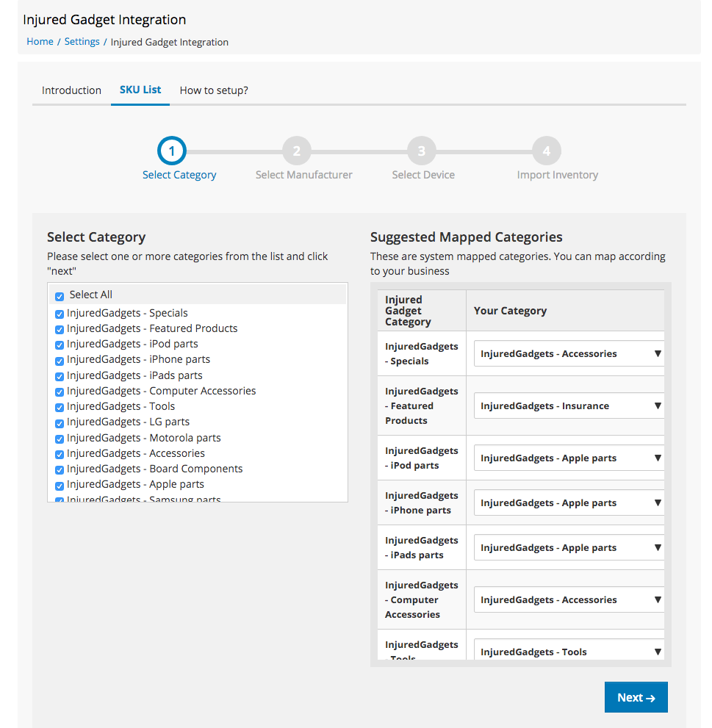Open Your Category dropdown for iPod parts
Image resolution: width=712 pixels, height=728 pixels.
tap(569, 458)
